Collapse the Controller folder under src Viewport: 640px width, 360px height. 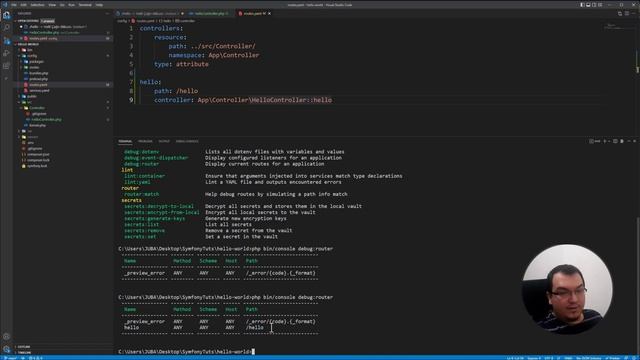(37, 108)
